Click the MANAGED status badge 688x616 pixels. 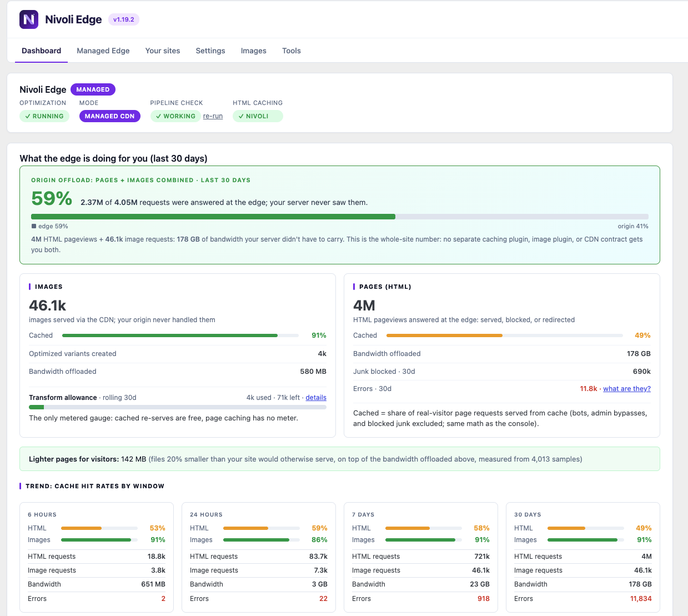93,89
